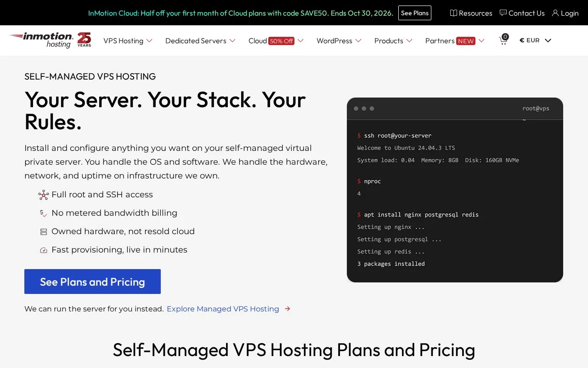Click the InMotion Hosting logo
The height and width of the screenshot is (368, 588).
(41, 40)
